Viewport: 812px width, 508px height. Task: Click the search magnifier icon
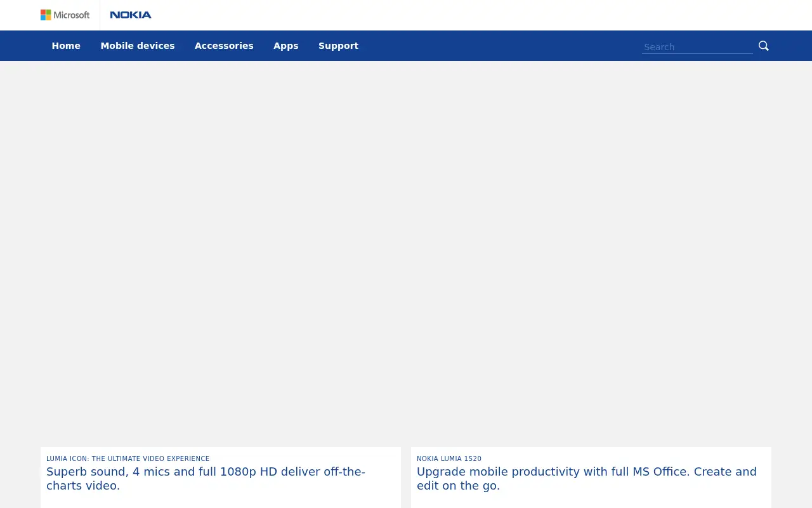[764, 46]
